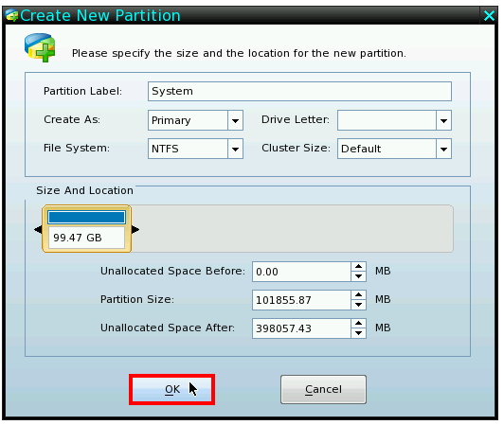The width and height of the screenshot is (504, 425).
Task: Click the left resize handle arrow
Action: [x=38, y=229]
